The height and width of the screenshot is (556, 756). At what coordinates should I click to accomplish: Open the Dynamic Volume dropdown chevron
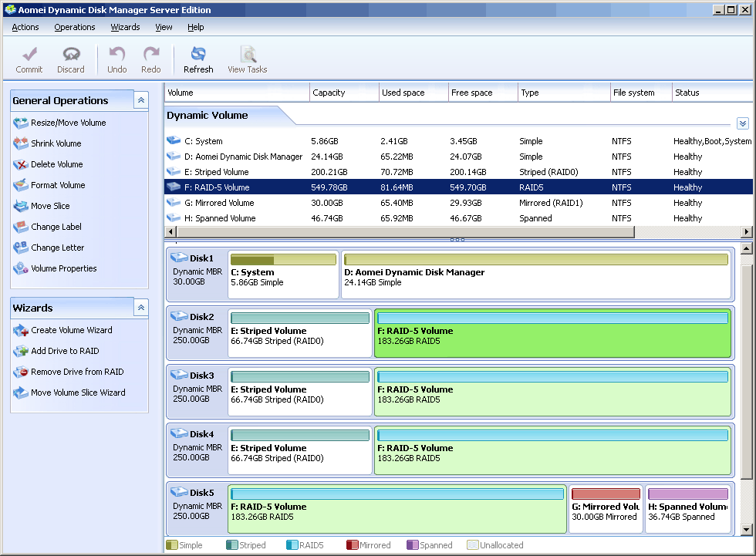[742, 123]
